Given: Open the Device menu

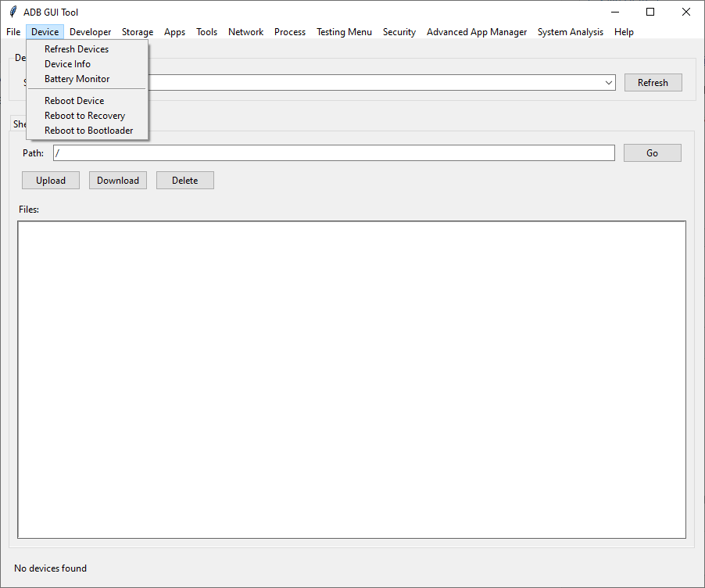Looking at the screenshot, I should (x=45, y=32).
